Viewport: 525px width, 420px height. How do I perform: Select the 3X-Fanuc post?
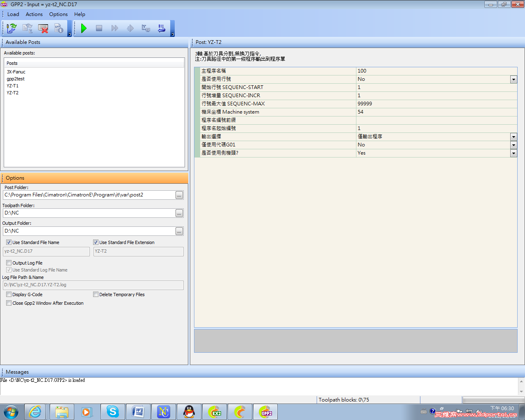tap(16, 72)
